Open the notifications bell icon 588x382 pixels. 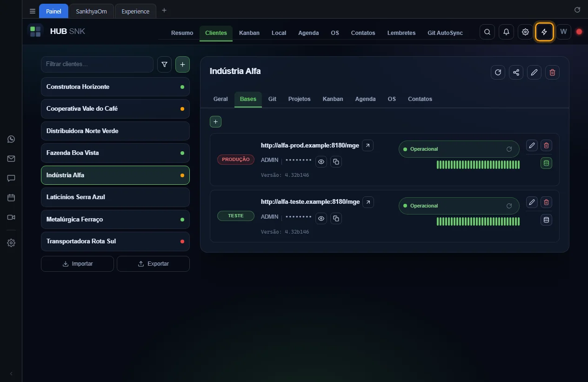[x=506, y=32]
